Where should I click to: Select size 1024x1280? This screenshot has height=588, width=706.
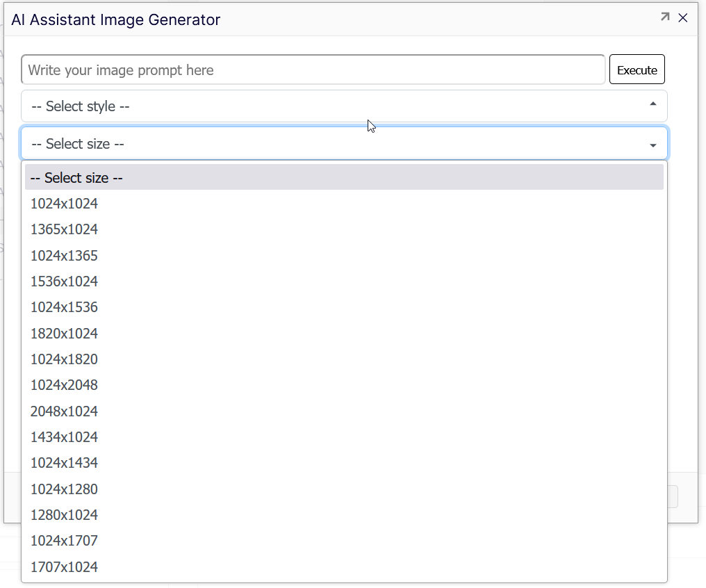344,489
